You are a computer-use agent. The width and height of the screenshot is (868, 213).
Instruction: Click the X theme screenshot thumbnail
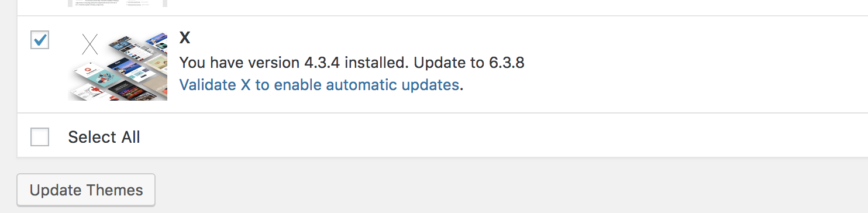[118, 67]
